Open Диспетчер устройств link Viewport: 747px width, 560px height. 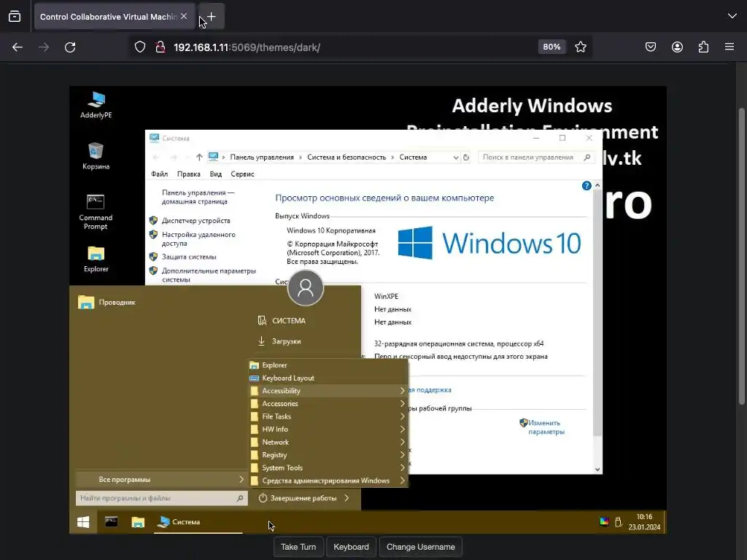point(196,220)
